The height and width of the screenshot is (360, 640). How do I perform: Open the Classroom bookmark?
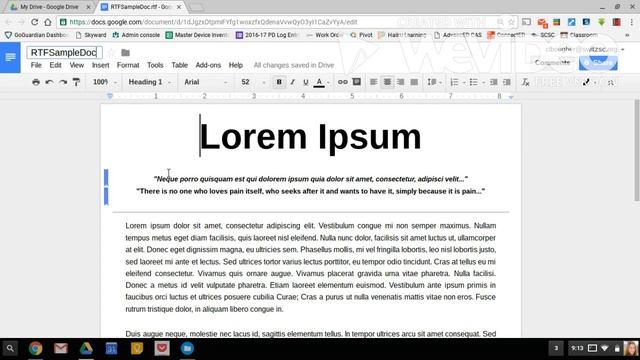[579, 35]
